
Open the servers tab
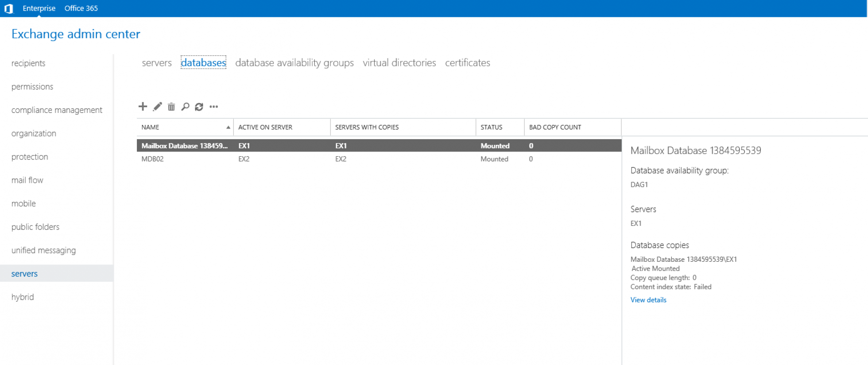click(157, 63)
